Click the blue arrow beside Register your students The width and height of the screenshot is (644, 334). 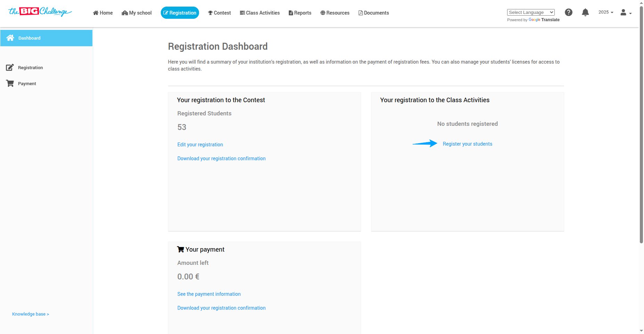tap(425, 144)
